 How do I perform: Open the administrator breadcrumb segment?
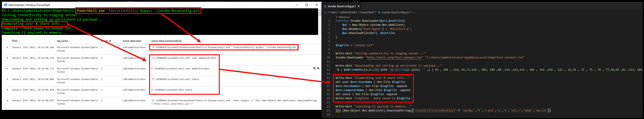coord(348,12)
